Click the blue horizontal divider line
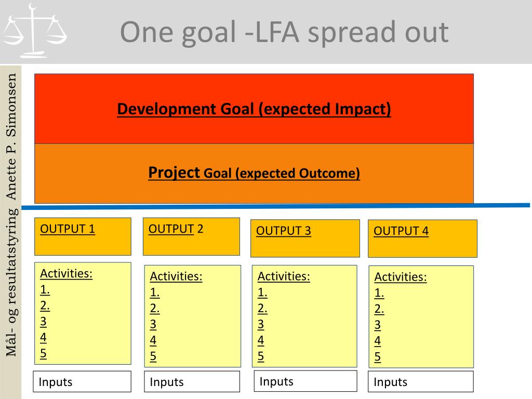This screenshot has width=532, height=399. pyautogui.click(x=275, y=206)
